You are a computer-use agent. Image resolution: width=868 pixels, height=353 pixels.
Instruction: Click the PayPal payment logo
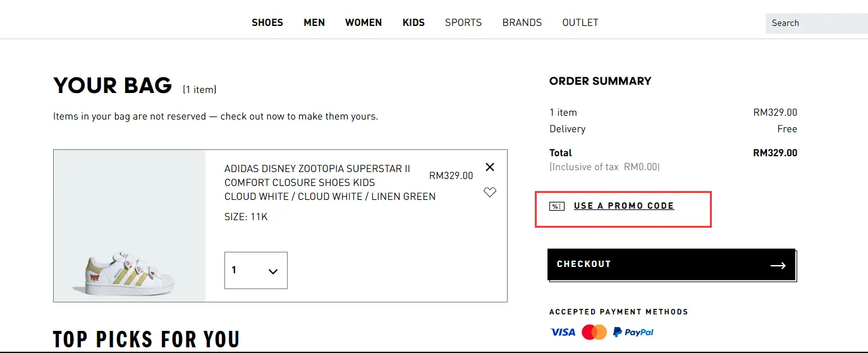click(x=633, y=332)
